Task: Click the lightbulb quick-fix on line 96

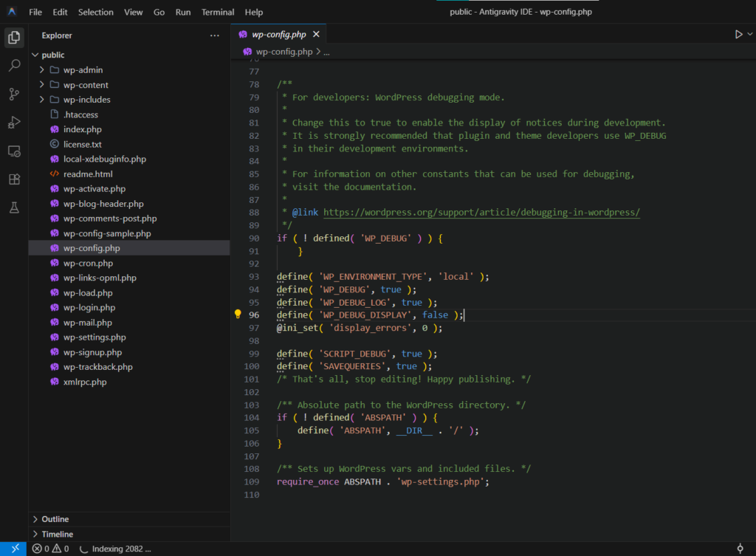Action: tap(238, 315)
